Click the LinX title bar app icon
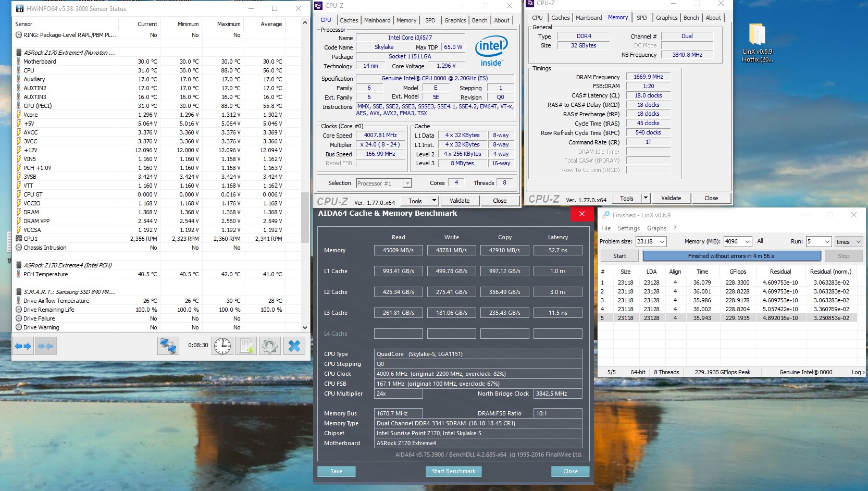The image size is (868, 491). click(606, 215)
